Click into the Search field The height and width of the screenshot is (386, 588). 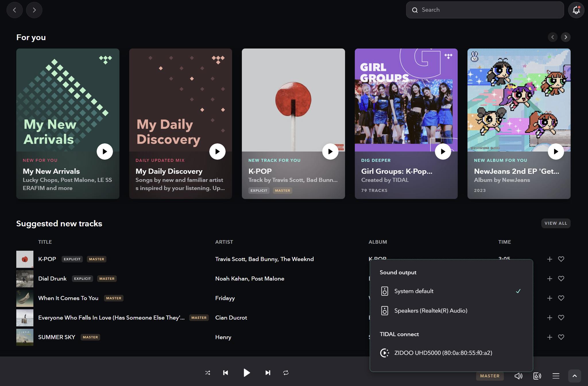click(x=485, y=10)
